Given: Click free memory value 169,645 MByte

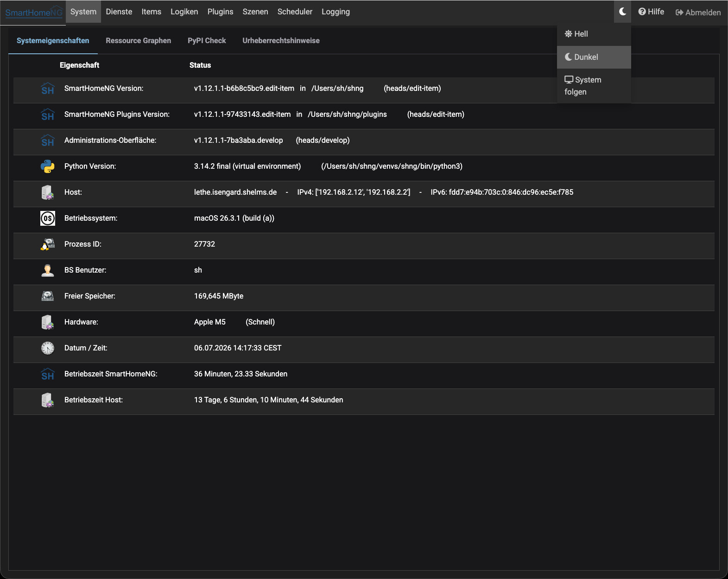Looking at the screenshot, I should [x=219, y=296].
